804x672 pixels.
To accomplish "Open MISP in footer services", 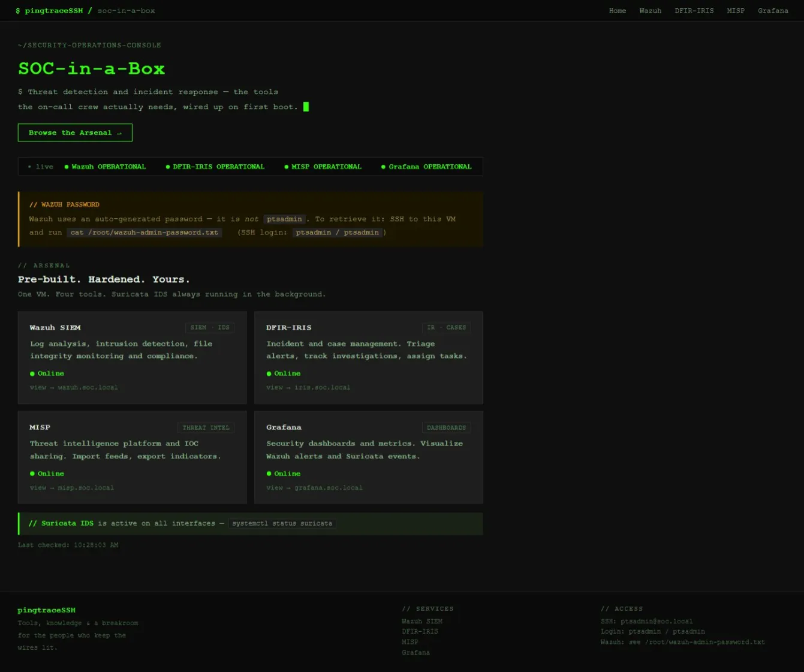I will tap(409, 641).
